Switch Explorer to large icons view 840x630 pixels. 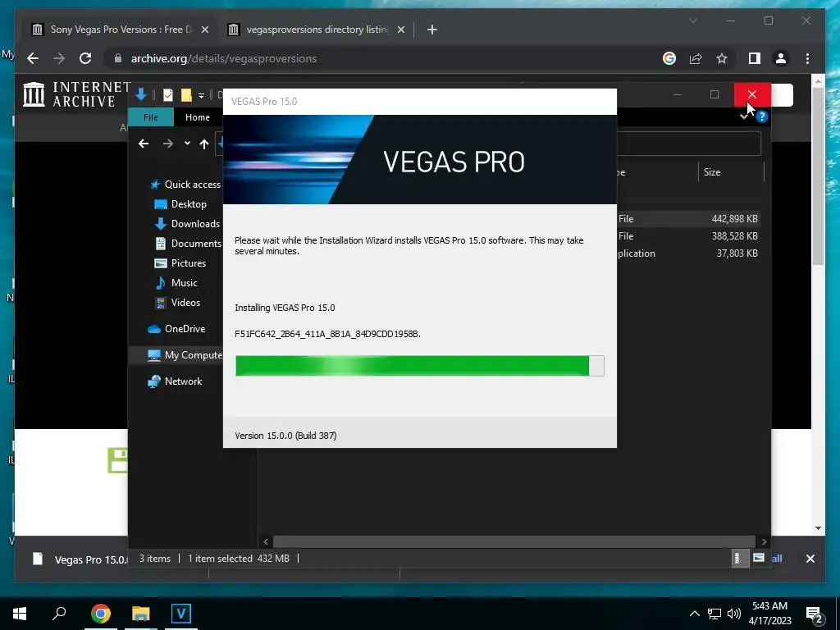click(759, 558)
